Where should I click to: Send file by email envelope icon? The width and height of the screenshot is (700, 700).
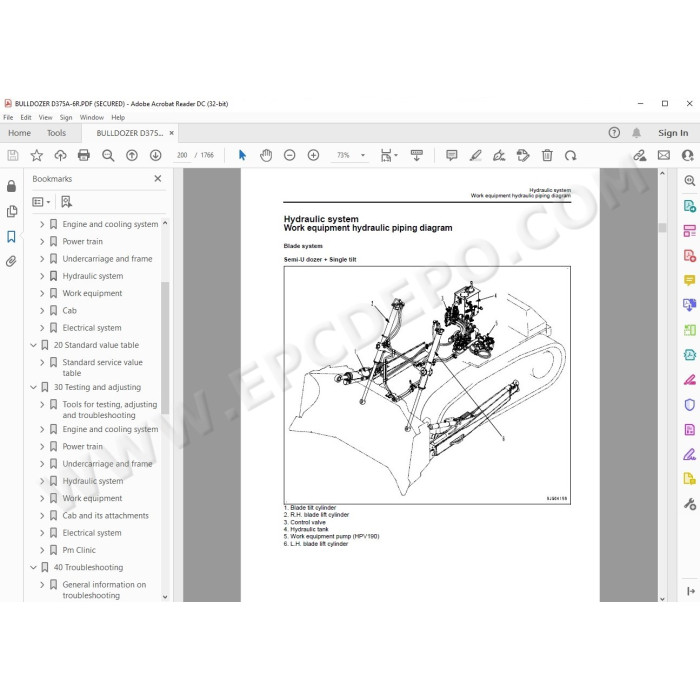coord(664,155)
